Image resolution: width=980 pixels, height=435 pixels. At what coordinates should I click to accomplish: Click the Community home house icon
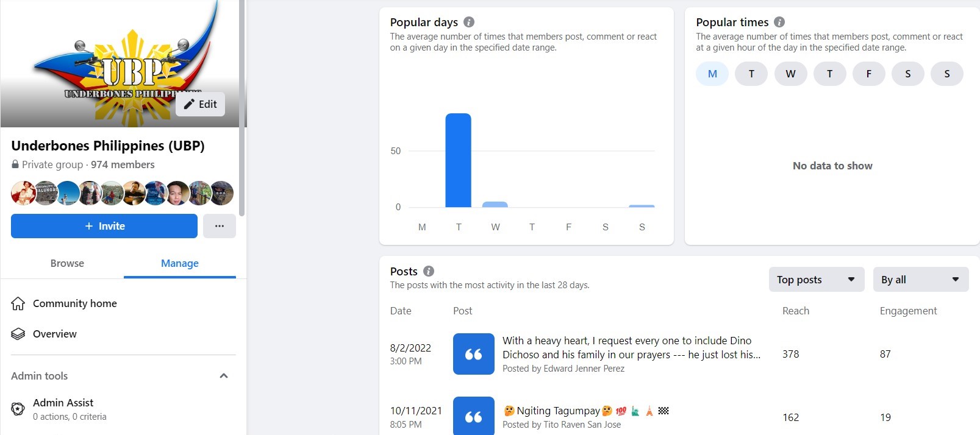18,303
